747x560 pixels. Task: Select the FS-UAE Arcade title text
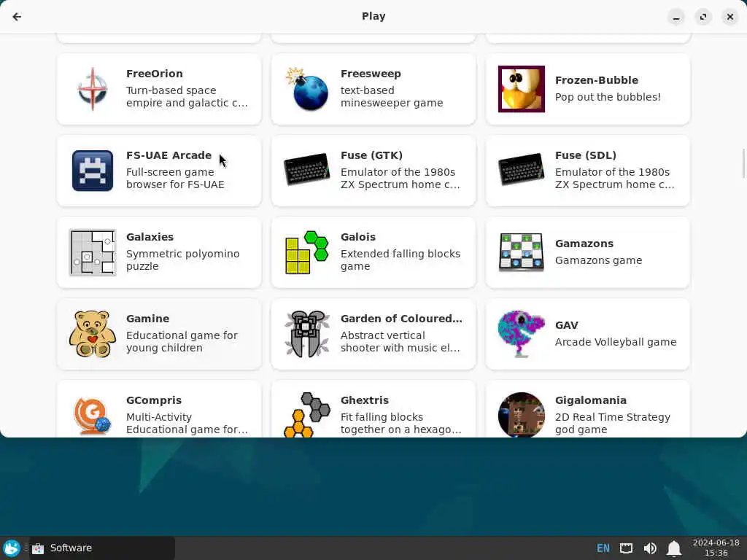[169, 155]
